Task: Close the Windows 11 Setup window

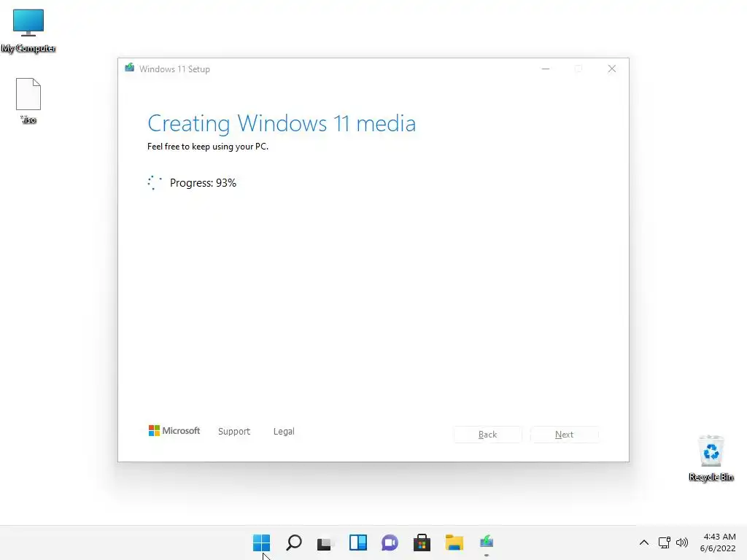Action: (x=612, y=69)
